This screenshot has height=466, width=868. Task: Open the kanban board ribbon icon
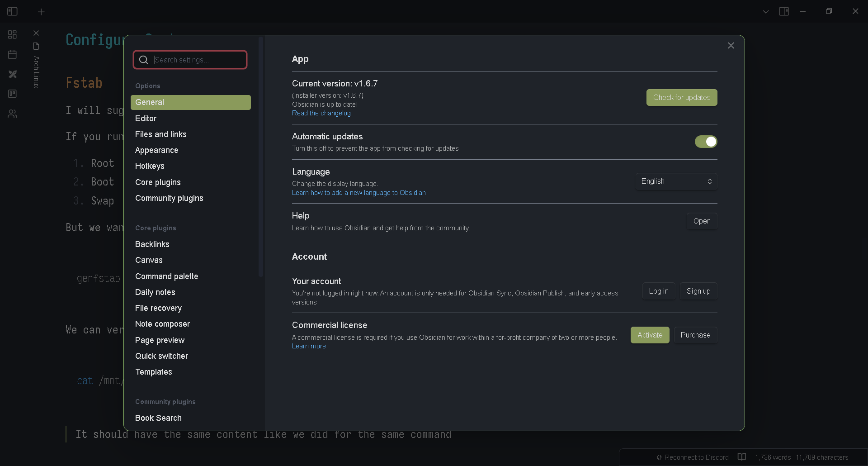coord(12,94)
